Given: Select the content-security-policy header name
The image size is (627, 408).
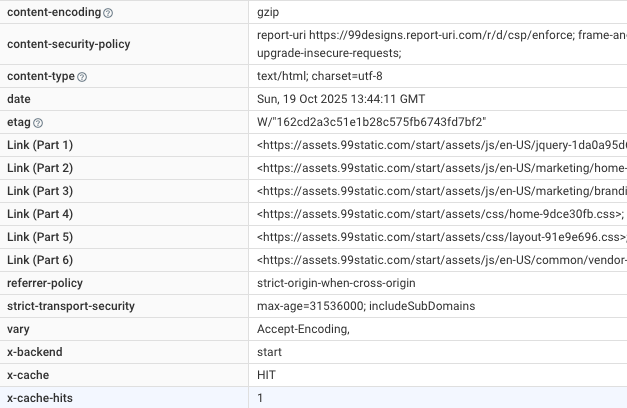Looking at the screenshot, I should (69, 44).
